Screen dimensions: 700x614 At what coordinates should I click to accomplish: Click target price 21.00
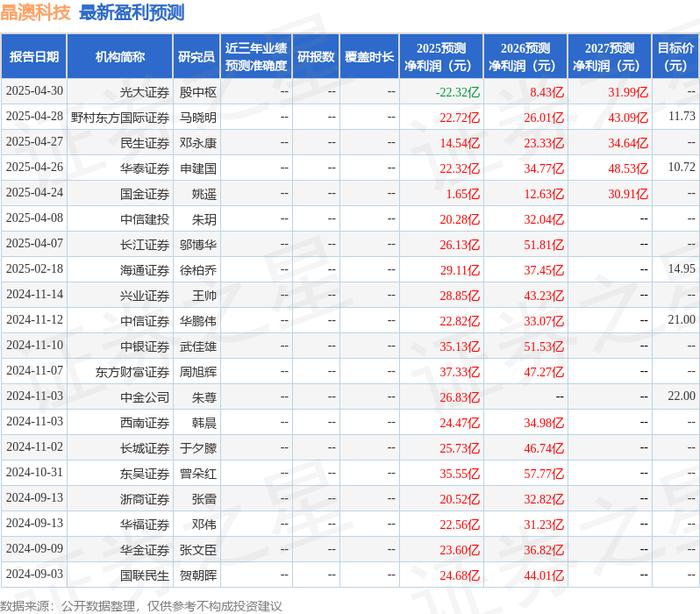(x=682, y=320)
